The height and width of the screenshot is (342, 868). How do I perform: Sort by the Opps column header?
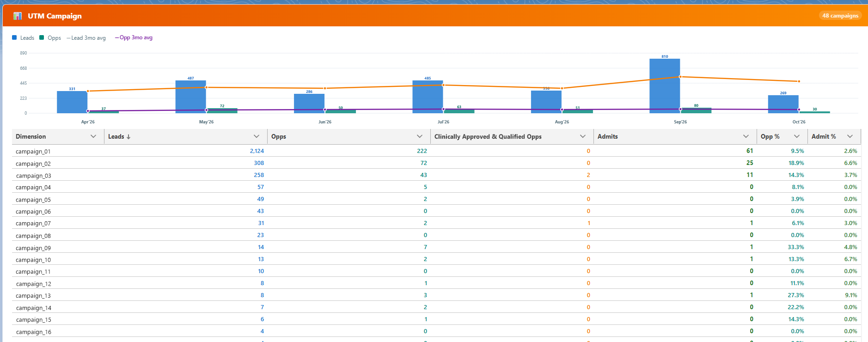(279, 136)
